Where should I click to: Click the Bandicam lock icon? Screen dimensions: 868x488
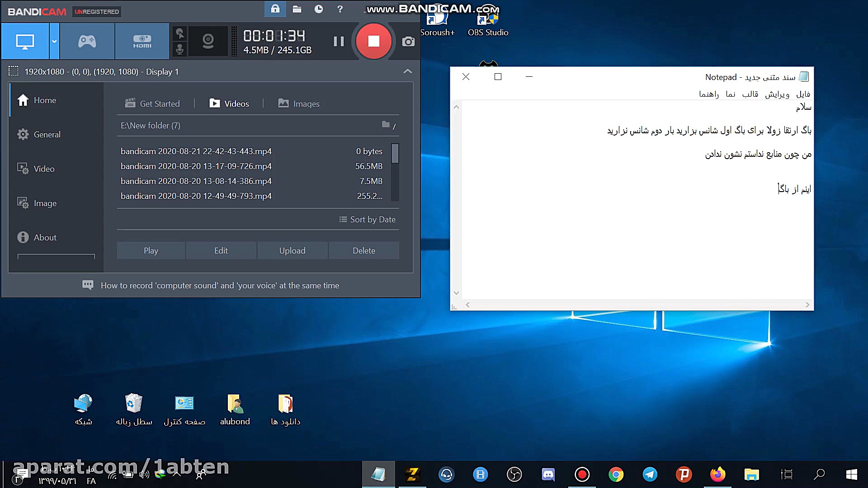tap(275, 9)
